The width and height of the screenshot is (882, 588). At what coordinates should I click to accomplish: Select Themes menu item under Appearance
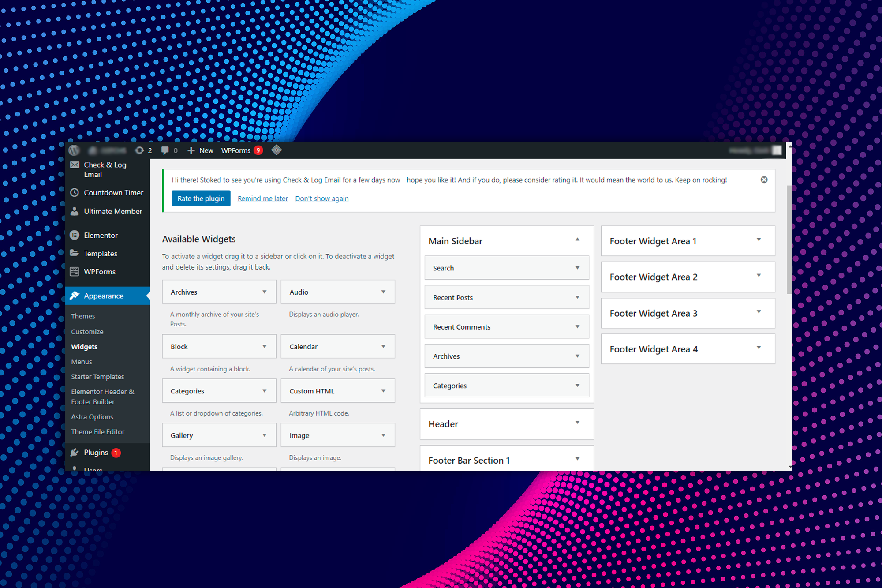point(84,316)
